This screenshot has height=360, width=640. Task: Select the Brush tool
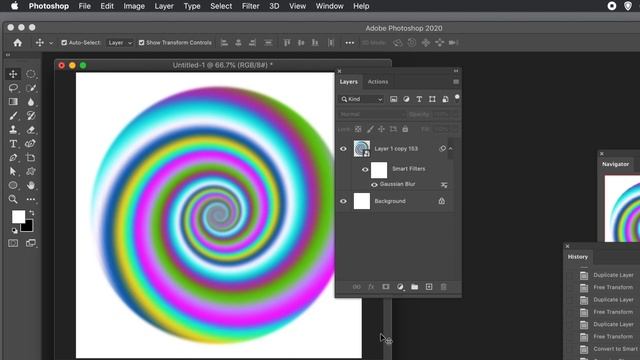pyautogui.click(x=13, y=116)
